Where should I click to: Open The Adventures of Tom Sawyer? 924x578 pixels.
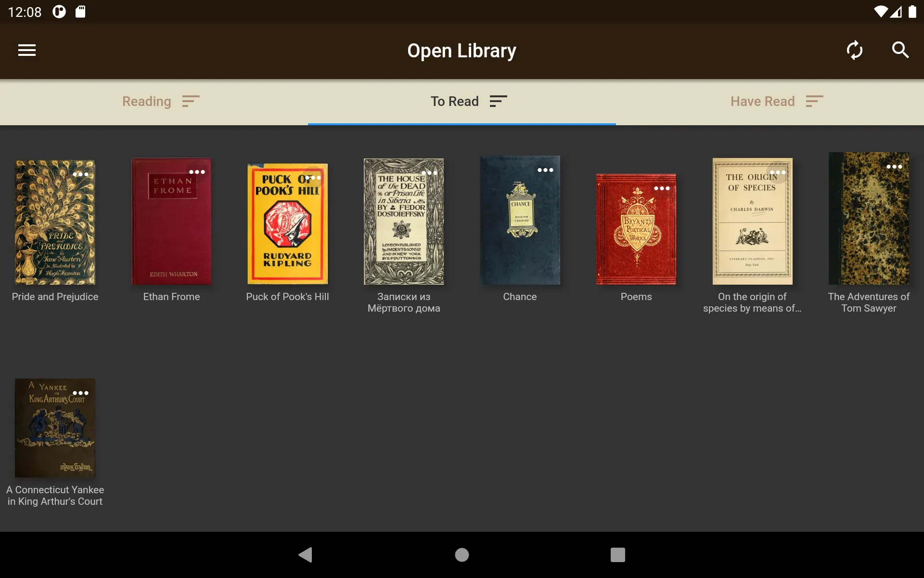tap(869, 220)
